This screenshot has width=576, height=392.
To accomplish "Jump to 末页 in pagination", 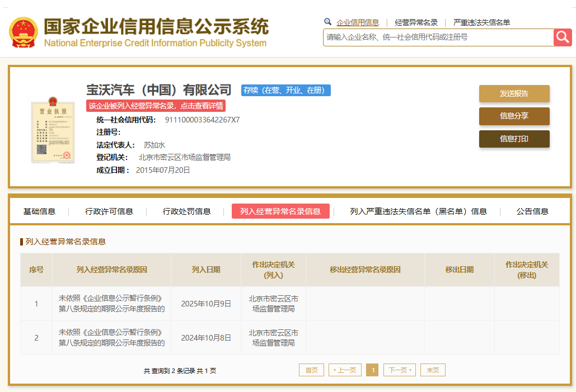I will [x=433, y=370].
